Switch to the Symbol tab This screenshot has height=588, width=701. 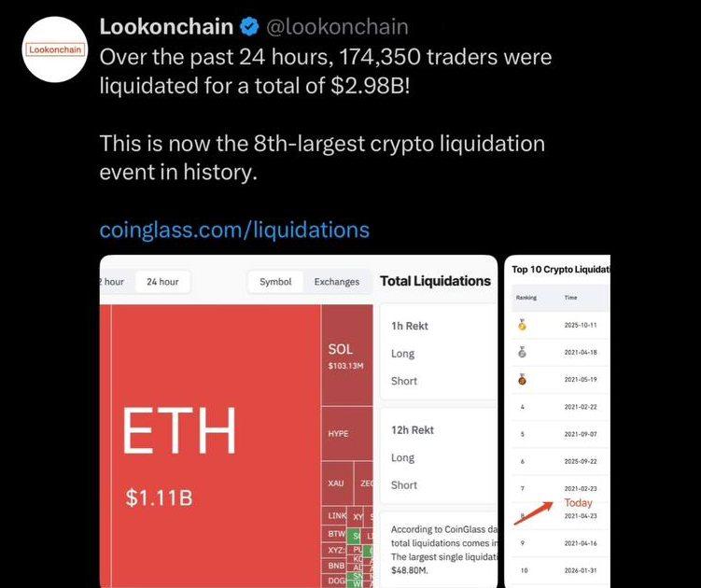tap(275, 282)
